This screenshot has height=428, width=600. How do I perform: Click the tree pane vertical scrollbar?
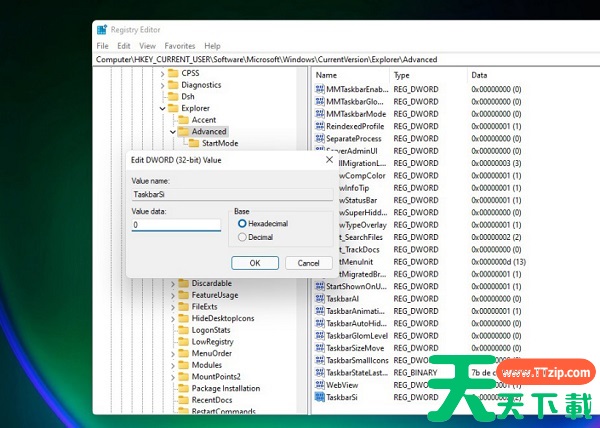pos(302,240)
